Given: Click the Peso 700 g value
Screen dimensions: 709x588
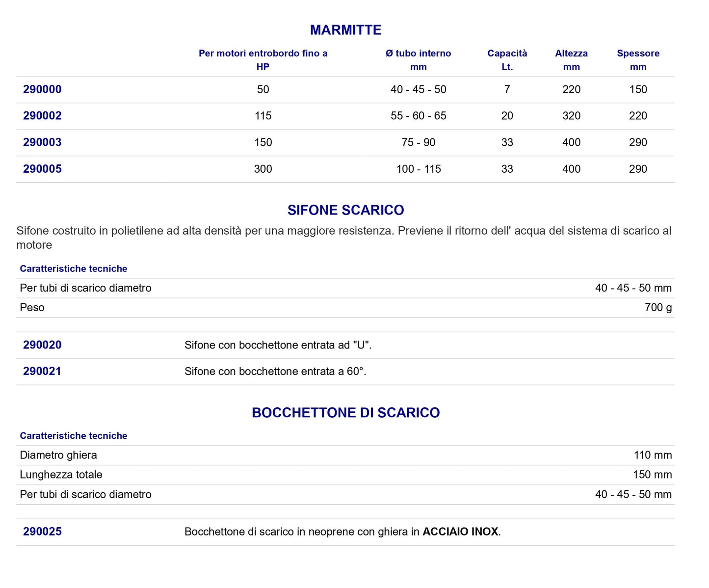Looking at the screenshot, I should tap(658, 308).
